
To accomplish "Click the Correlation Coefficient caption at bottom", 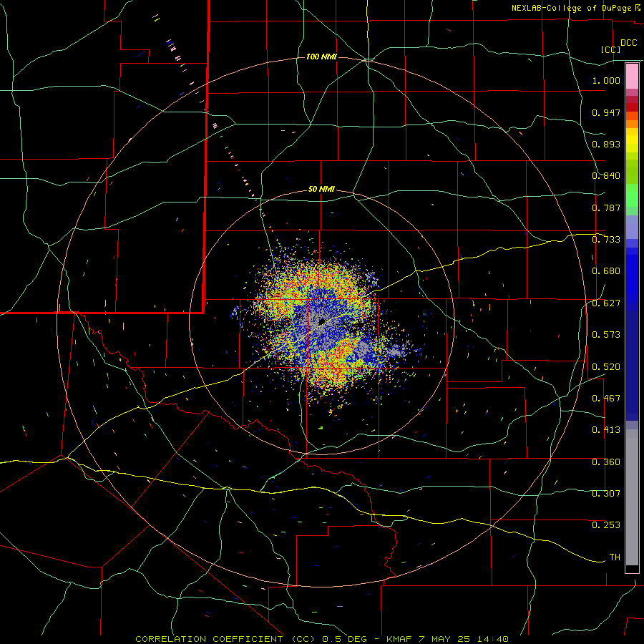I will (322, 639).
